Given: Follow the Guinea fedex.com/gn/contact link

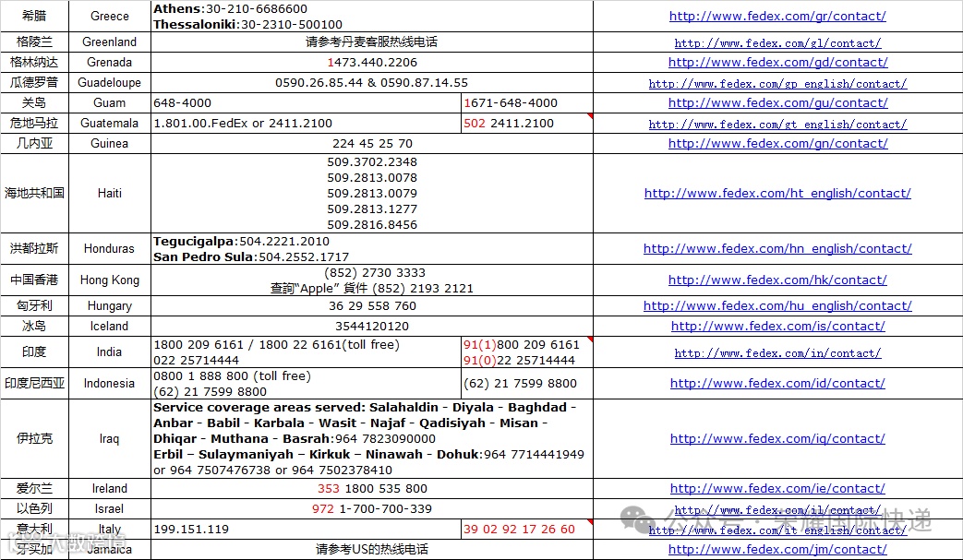Looking at the screenshot, I should click(x=777, y=144).
